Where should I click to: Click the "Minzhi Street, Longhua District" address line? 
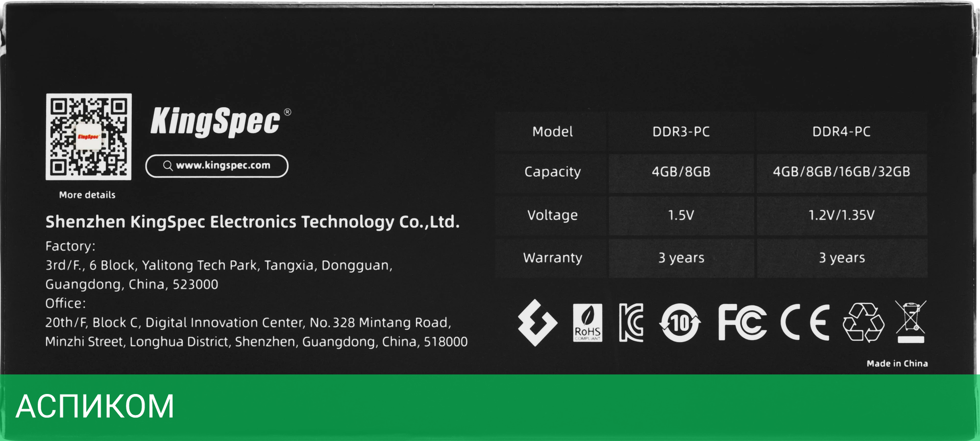[256, 342]
